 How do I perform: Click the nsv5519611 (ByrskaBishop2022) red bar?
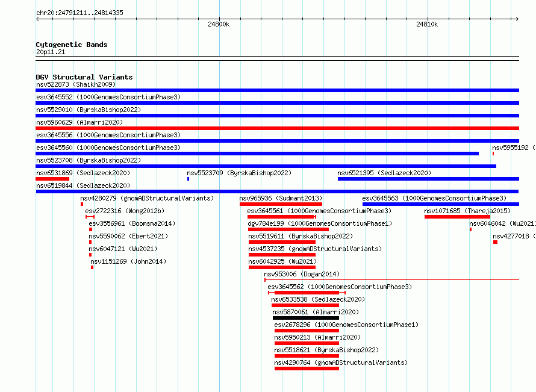(x=282, y=242)
